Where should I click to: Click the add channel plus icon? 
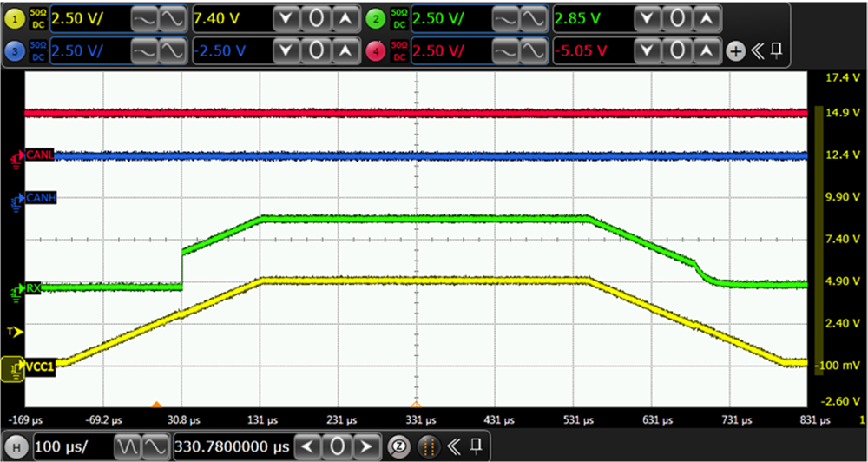click(x=735, y=50)
